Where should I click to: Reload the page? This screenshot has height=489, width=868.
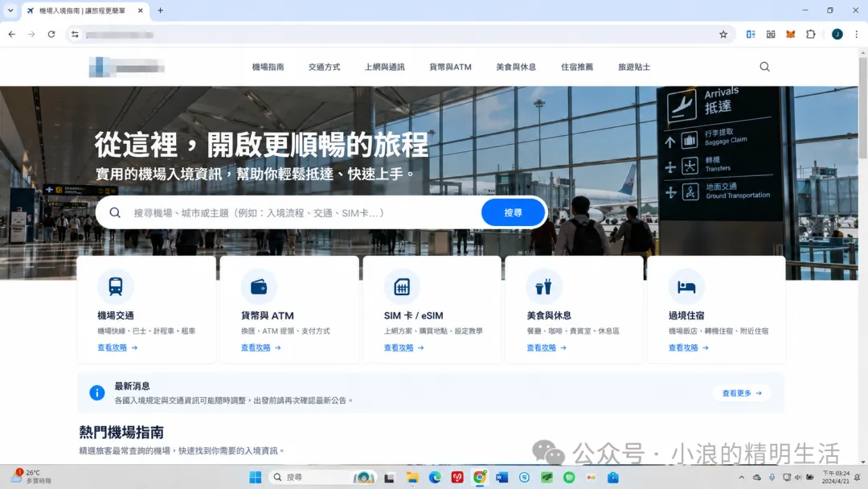point(51,35)
